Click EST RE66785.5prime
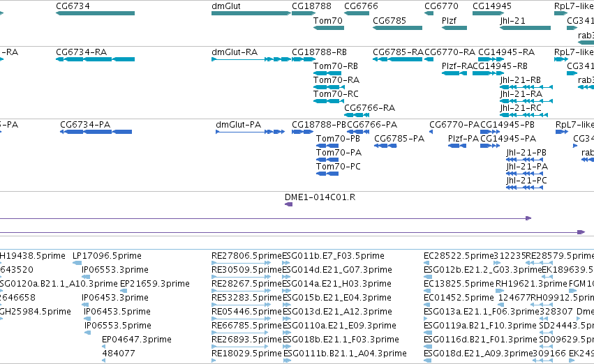594x364 pixels. pos(246,326)
